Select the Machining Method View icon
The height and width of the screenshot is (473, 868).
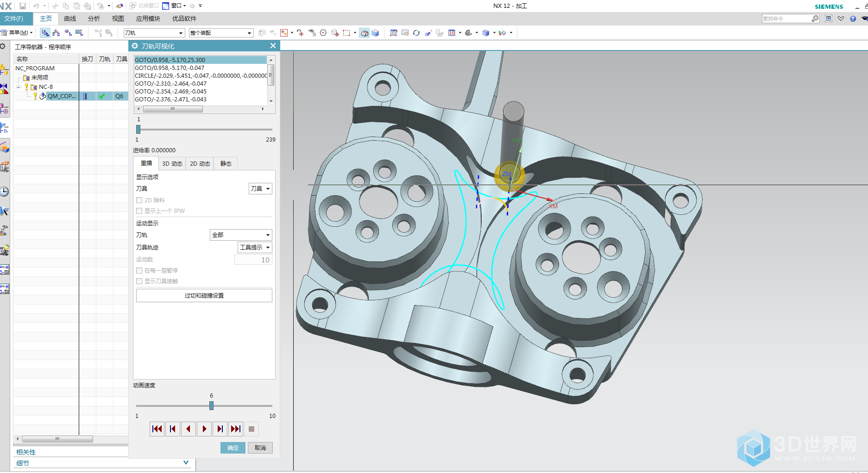[79, 33]
